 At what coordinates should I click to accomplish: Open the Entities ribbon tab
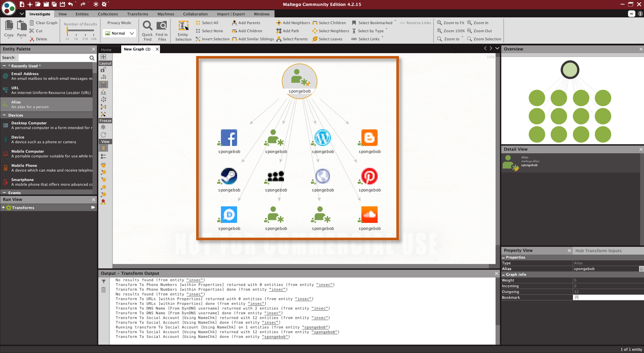coord(82,14)
